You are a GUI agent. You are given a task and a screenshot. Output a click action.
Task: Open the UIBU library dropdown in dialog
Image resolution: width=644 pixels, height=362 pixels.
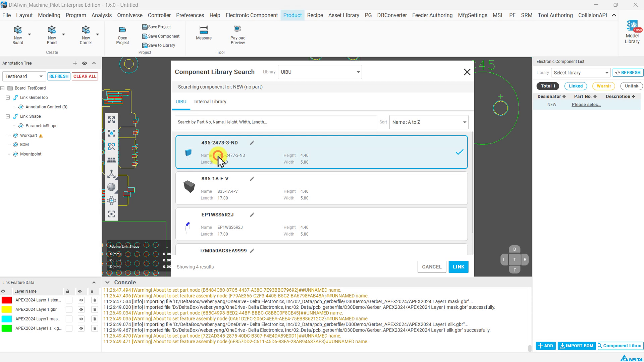click(320, 72)
